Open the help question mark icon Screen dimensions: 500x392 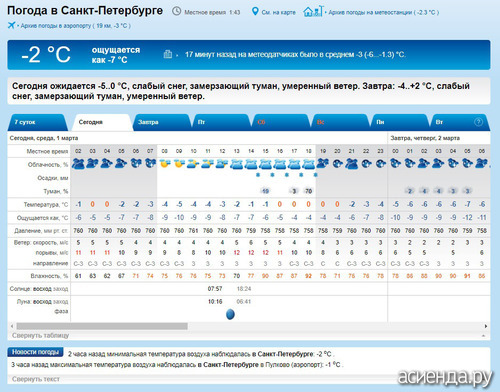point(478,122)
